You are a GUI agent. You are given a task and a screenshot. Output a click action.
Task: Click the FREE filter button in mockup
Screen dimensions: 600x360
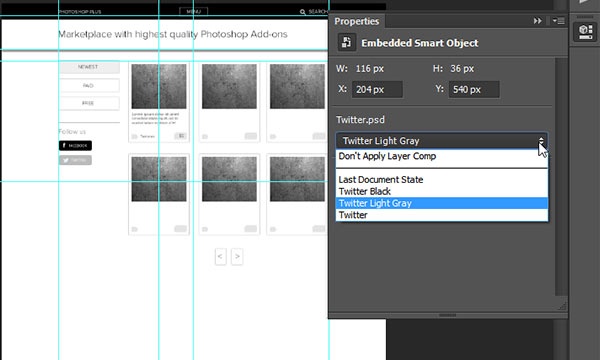click(x=89, y=103)
